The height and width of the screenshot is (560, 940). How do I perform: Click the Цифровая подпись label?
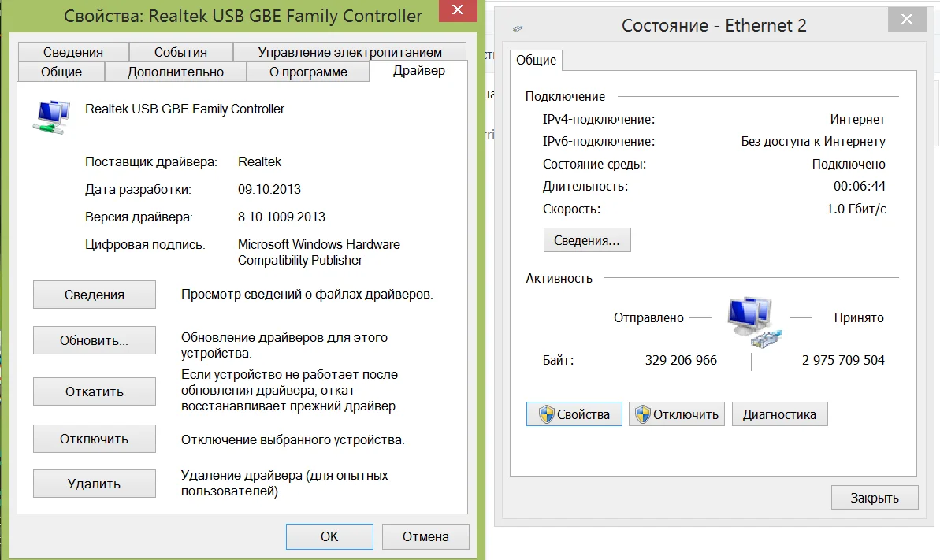(145, 244)
